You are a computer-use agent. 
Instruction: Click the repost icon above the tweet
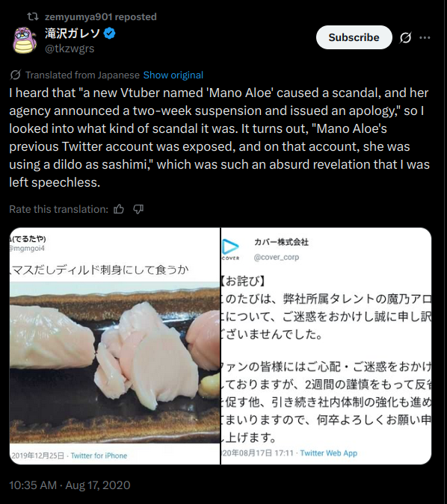[32, 16]
